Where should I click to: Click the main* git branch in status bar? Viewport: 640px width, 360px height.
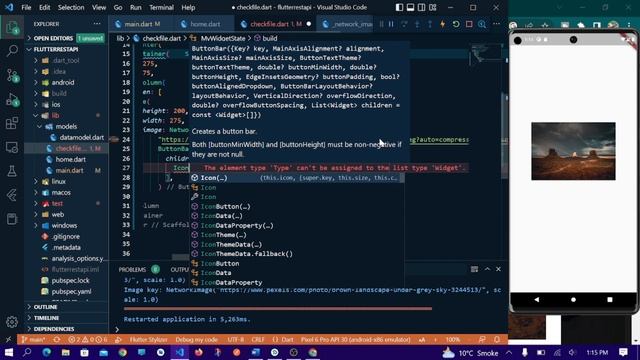pyautogui.click(x=33, y=340)
